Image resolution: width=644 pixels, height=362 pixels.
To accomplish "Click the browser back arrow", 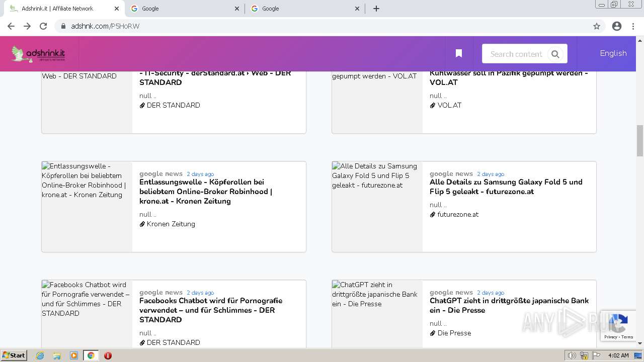I will click(11, 26).
